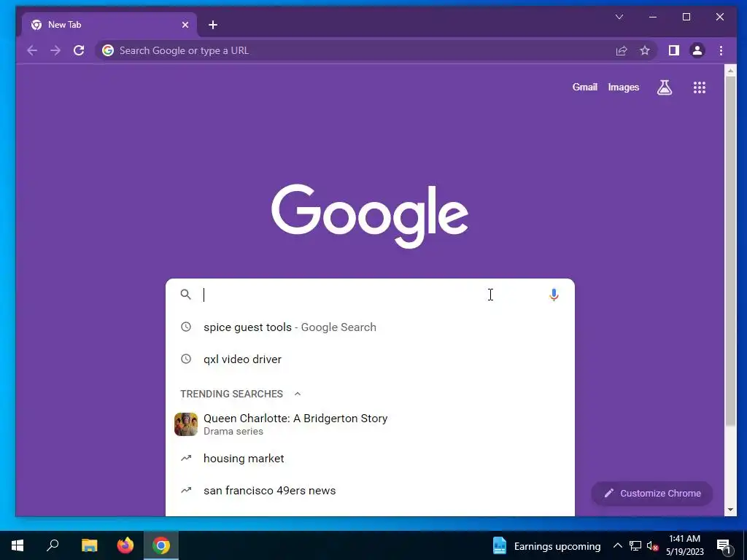Click the taskbar clock and date
This screenshot has width=747, height=560.
[684, 545]
